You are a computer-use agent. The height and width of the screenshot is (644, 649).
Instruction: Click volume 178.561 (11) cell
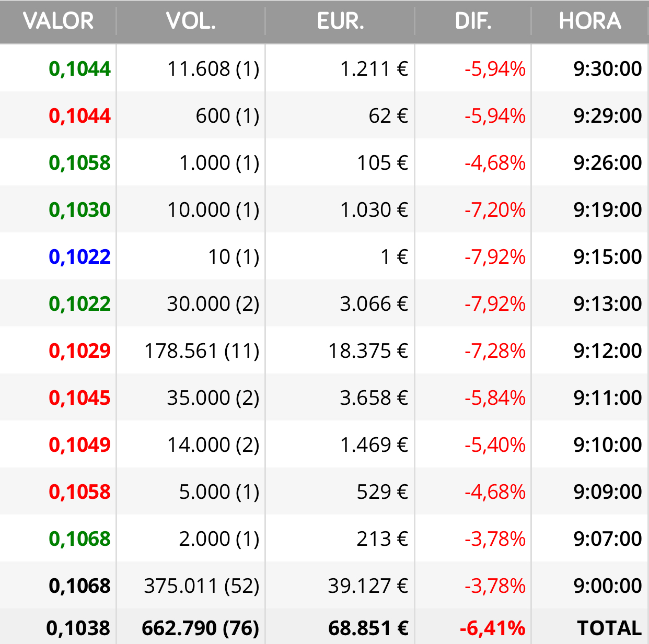click(202, 350)
